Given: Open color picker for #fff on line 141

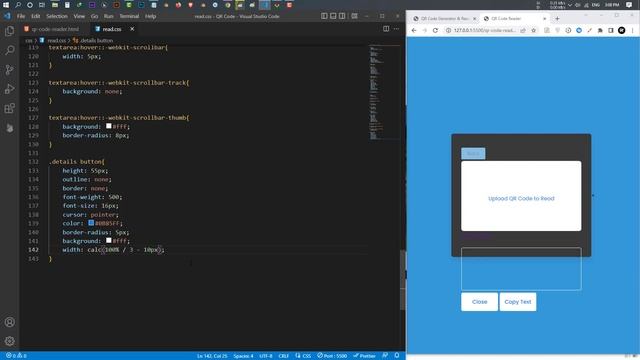Looking at the screenshot, I should click(109, 240).
